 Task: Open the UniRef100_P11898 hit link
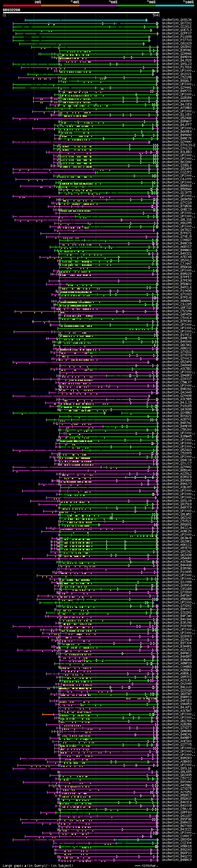(177, 37)
